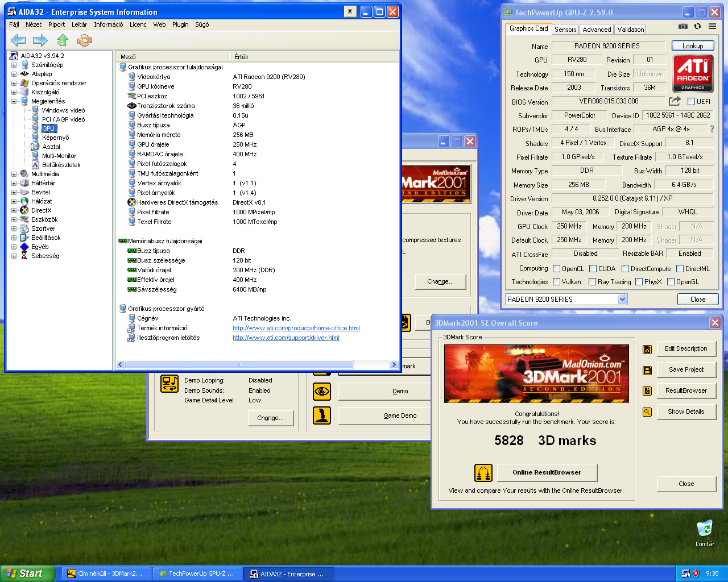Viewport: 728px width, 582px height.
Task: Open the RADEON 9200 SERIES card dropdown
Action: 622,300
